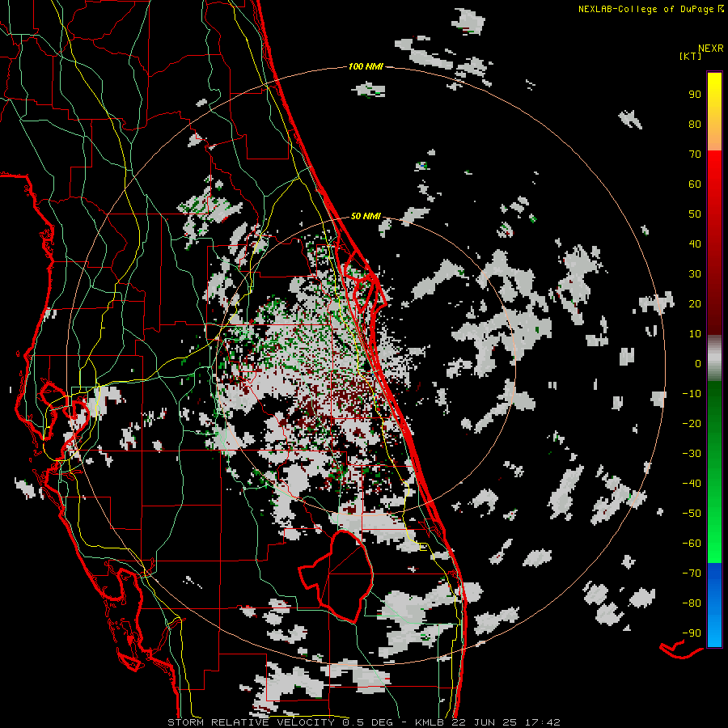Click the 50 knot label on the scale
Viewport: 728px width, 728px height.
click(x=695, y=214)
